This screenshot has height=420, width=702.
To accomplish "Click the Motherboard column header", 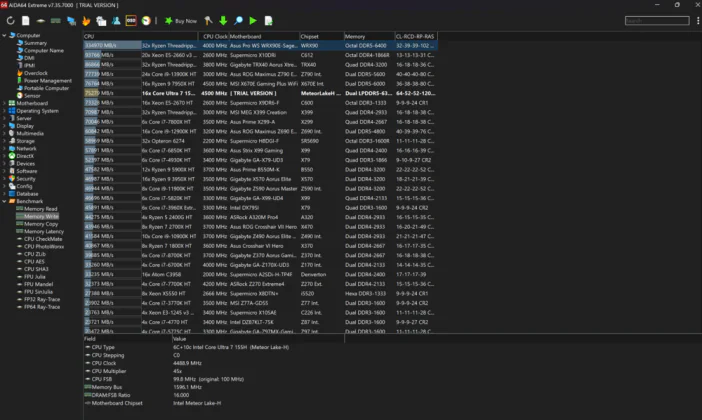I will [264, 36].
